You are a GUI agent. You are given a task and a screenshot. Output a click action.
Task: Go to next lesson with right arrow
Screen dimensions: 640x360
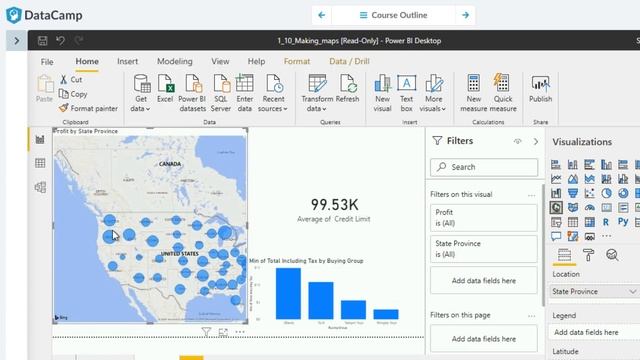(x=465, y=15)
